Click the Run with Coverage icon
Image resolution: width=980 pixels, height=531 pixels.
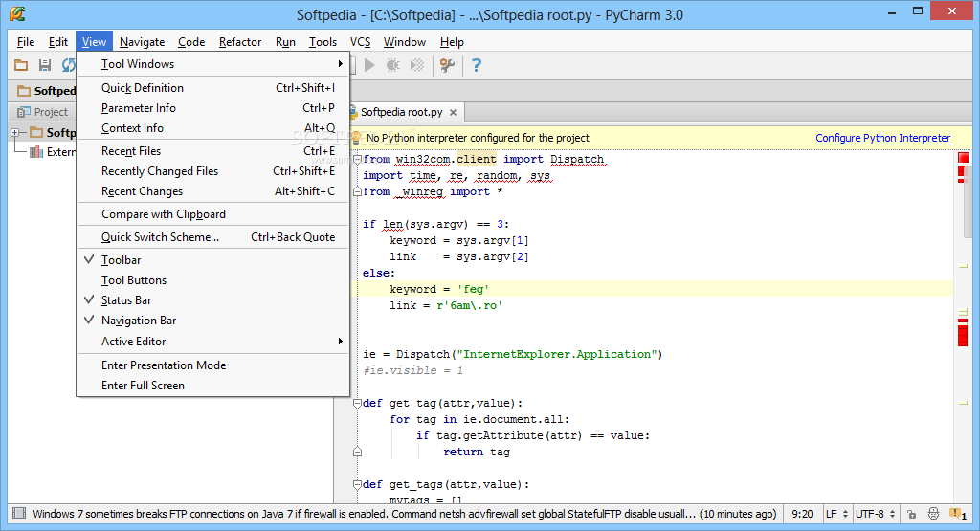pos(417,65)
